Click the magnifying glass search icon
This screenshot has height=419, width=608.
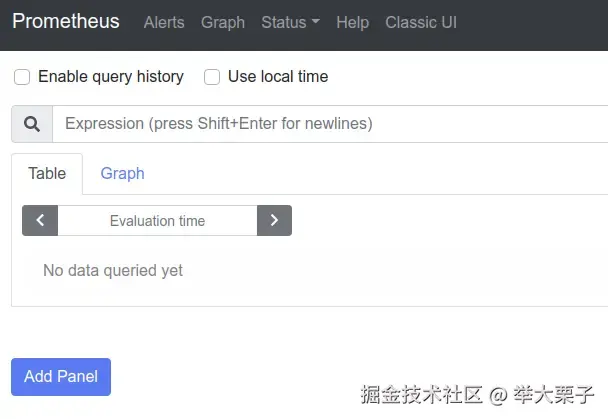[x=32, y=124]
